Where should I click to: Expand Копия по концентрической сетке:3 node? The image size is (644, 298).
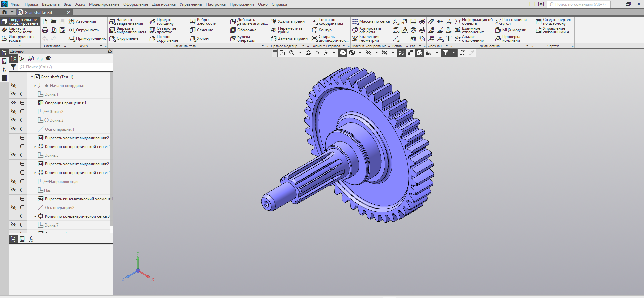click(35, 216)
